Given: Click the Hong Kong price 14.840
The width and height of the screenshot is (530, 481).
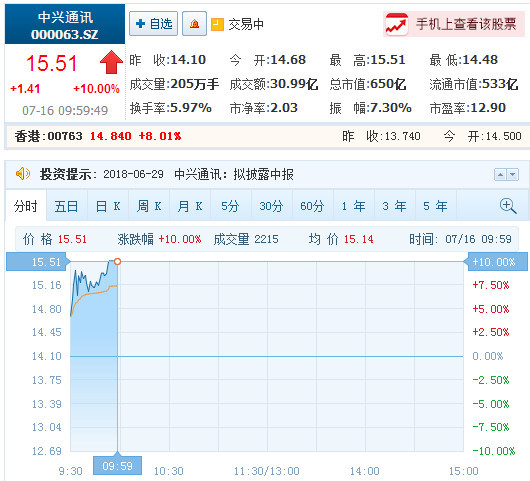Looking at the screenshot, I should (x=111, y=136).
